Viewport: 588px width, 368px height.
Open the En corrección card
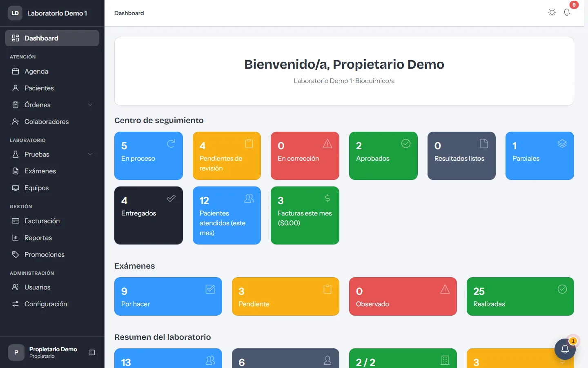305,156
